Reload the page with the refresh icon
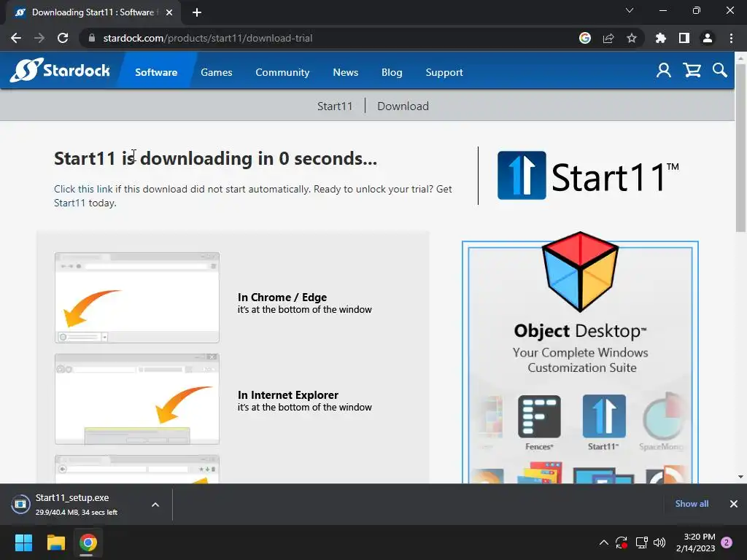The image size is (747, 560). point(63,38)
